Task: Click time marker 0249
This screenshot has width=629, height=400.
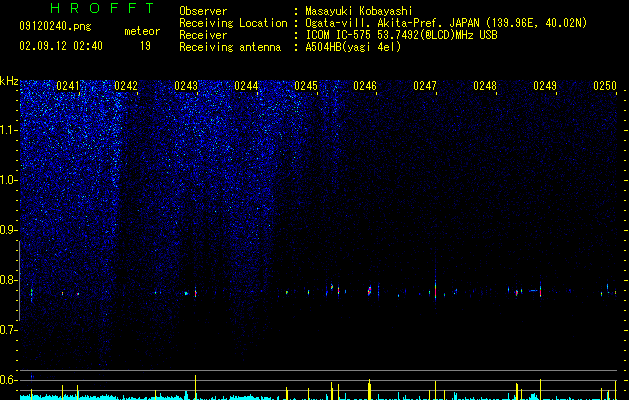Action: pos(545,86)
